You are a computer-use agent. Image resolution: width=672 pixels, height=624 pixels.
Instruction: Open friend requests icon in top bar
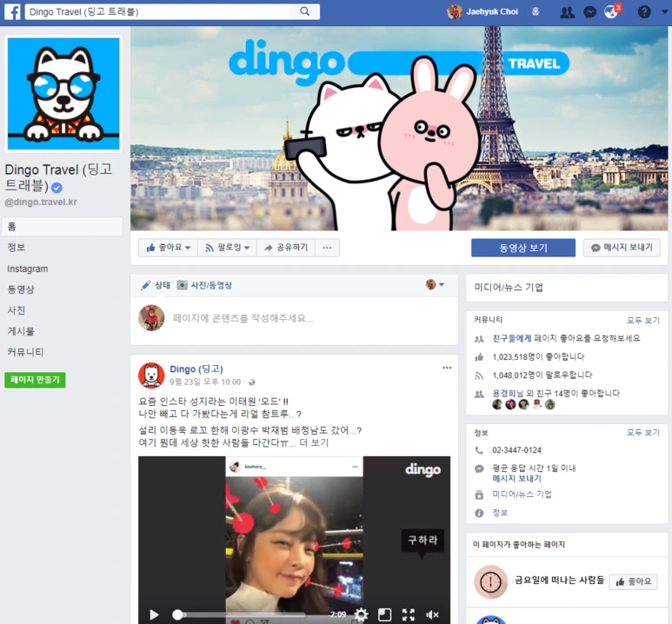pyautogui.click(x=567, y=12)
